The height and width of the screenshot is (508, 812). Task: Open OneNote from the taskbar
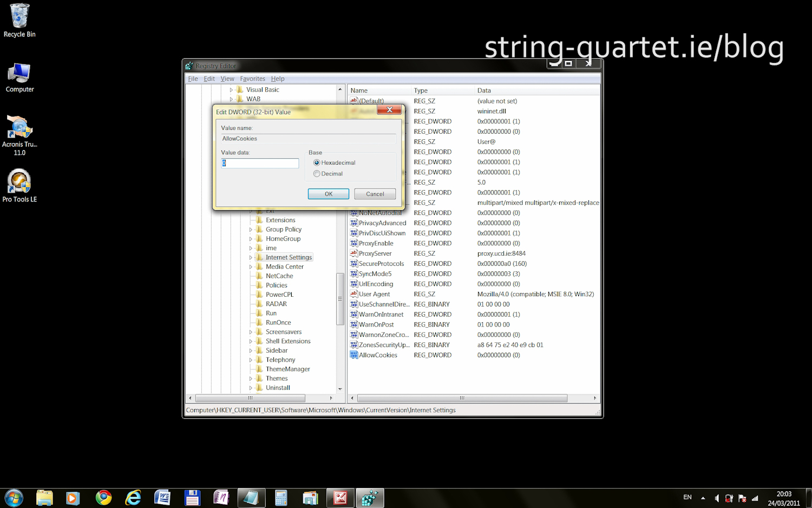(x=221, y=498)
